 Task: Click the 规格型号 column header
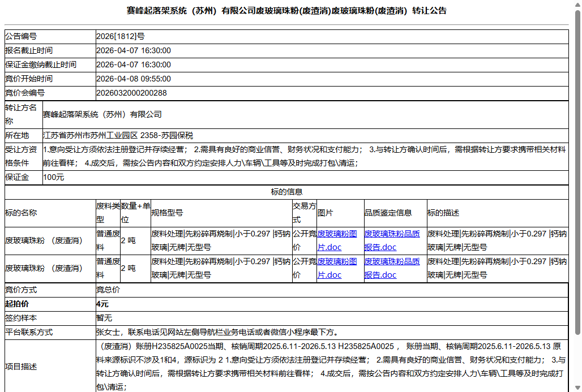click(168, 213)
